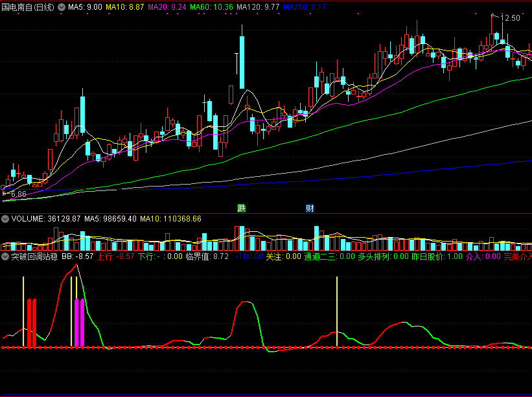
Task: Expand the VOLUME indicator dropdown arrow
Action: (5, 219)
